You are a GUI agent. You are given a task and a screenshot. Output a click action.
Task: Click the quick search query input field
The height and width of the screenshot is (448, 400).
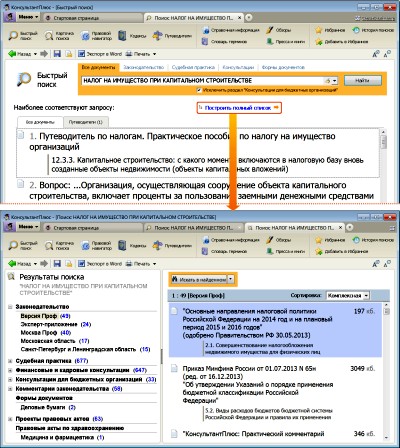pos(203,81)
